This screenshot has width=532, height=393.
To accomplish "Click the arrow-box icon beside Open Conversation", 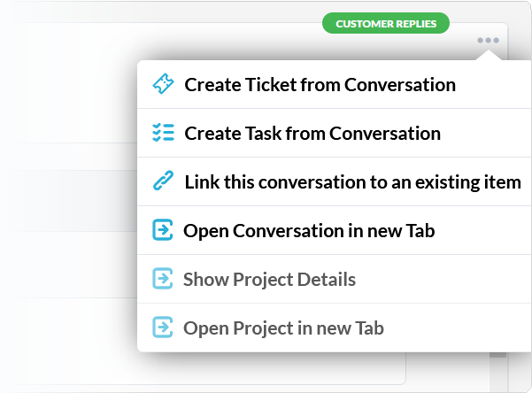I will point(163,230).
